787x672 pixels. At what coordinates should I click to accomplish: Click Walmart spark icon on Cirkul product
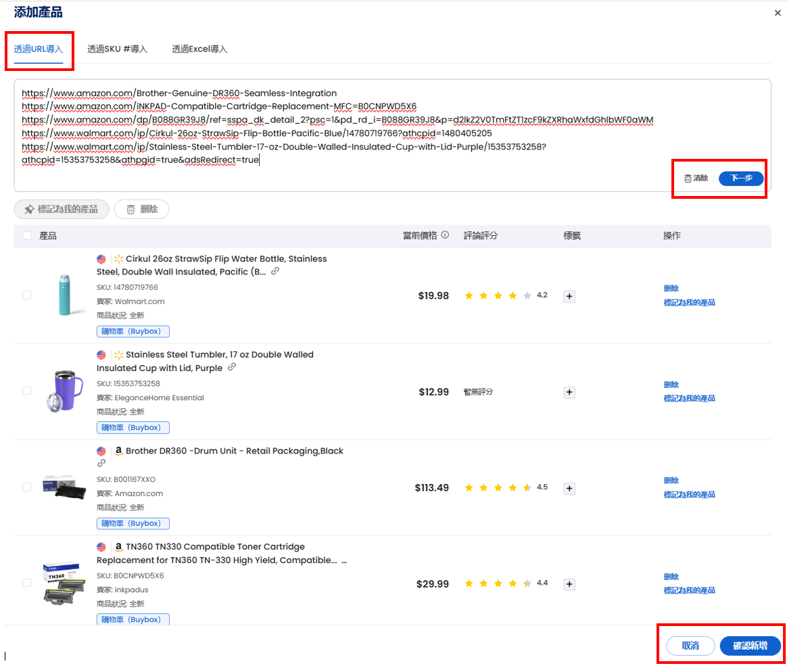(118, 259)
